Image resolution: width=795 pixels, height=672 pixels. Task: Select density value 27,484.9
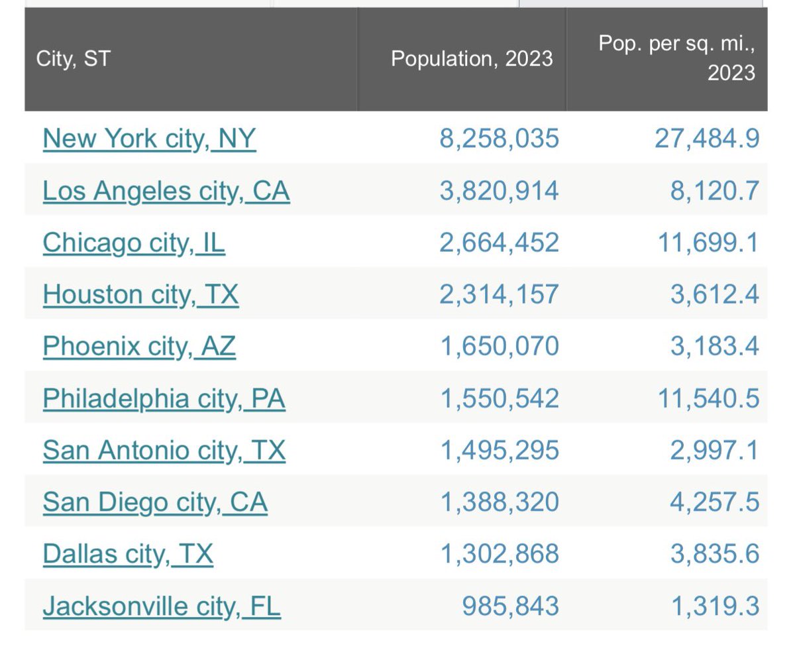(708, 139)
